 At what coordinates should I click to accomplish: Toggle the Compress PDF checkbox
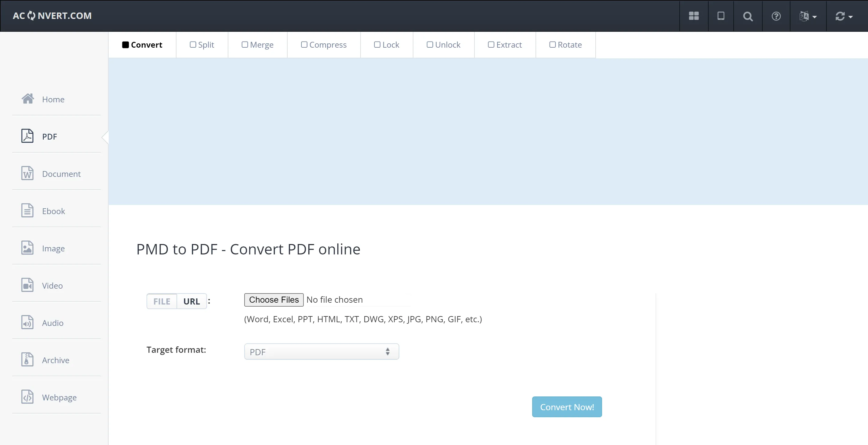303,44
